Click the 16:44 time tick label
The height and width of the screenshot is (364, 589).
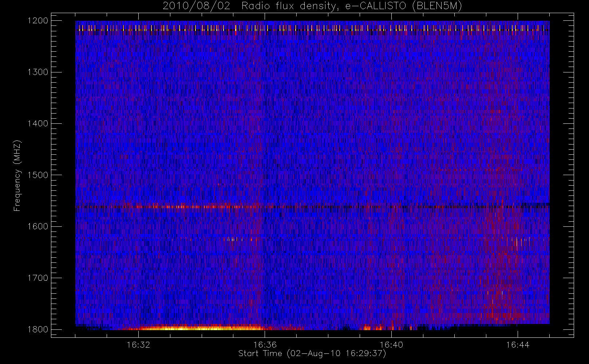pyautogui.click(x=518, y=345)
